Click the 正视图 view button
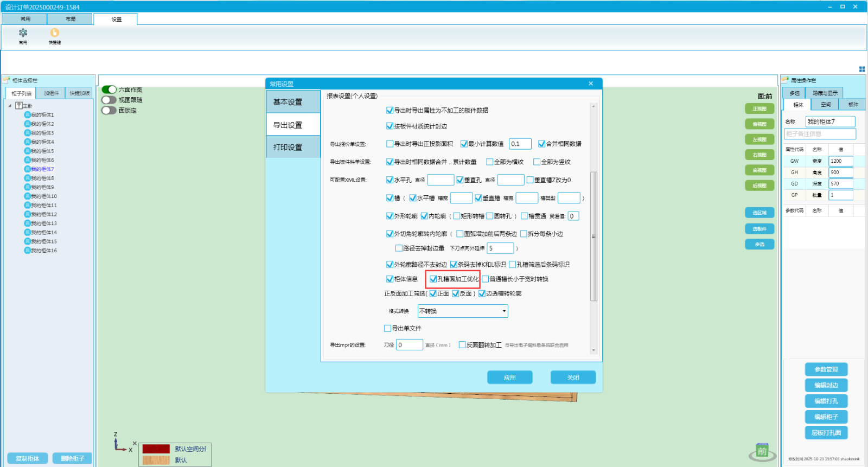The height and width of the screenshot is (467, 868). 759,109
